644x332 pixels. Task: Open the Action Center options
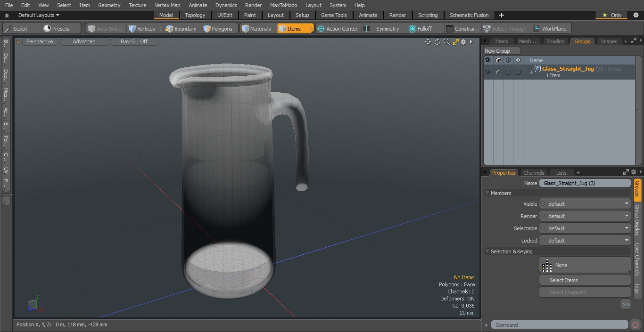coord(337,29)
